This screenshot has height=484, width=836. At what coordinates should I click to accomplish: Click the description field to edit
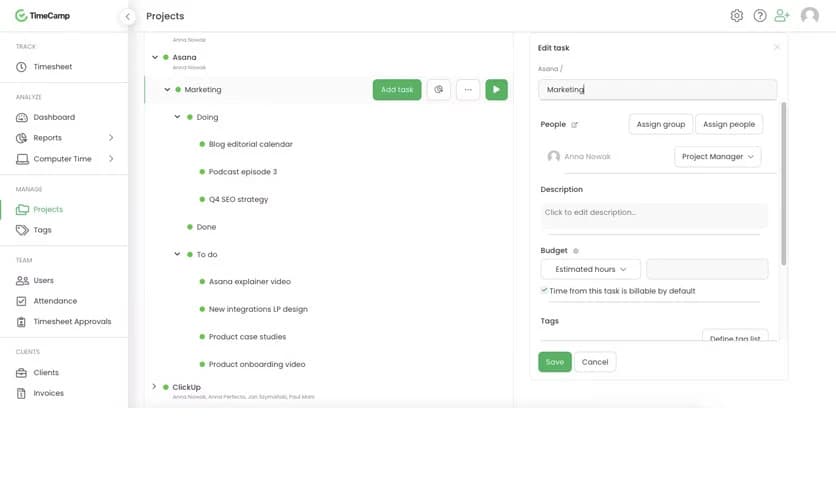click(x=654, y=215)
